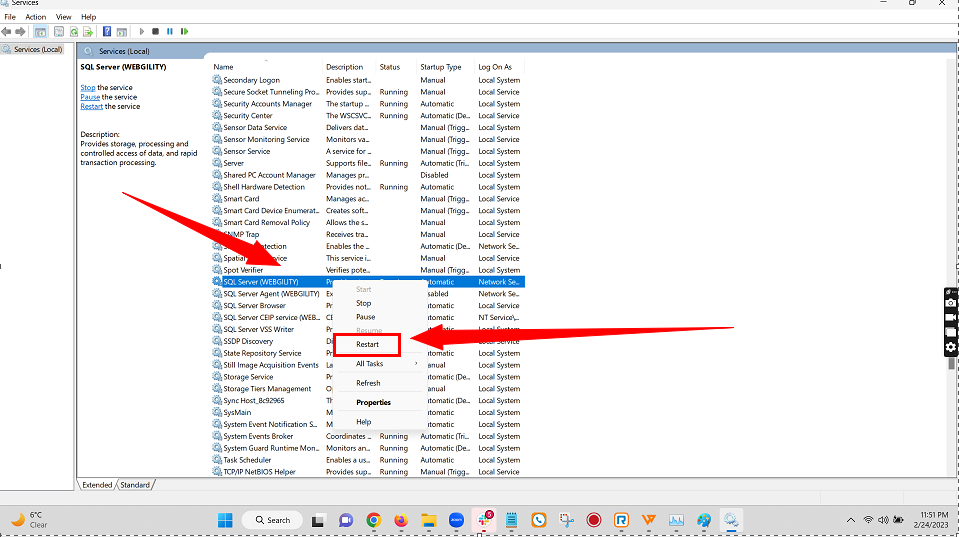Click the Start Service play icon

click(x=142, y=31)
